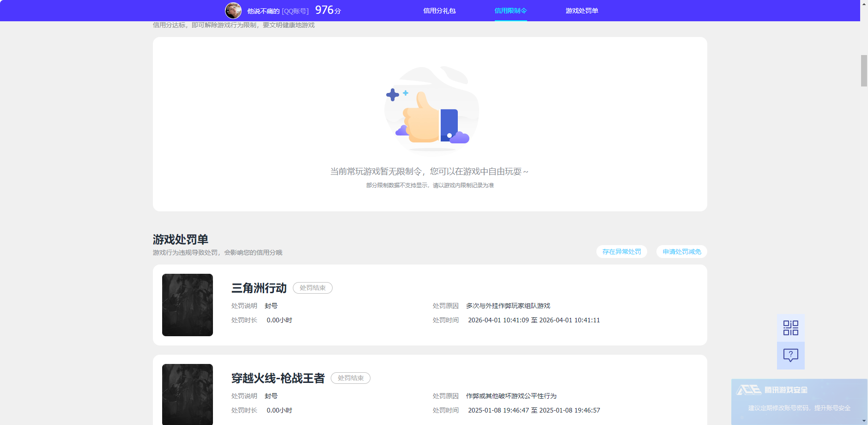
Task: Click the 申请处罚减免 button
Action: pos(681,252)
